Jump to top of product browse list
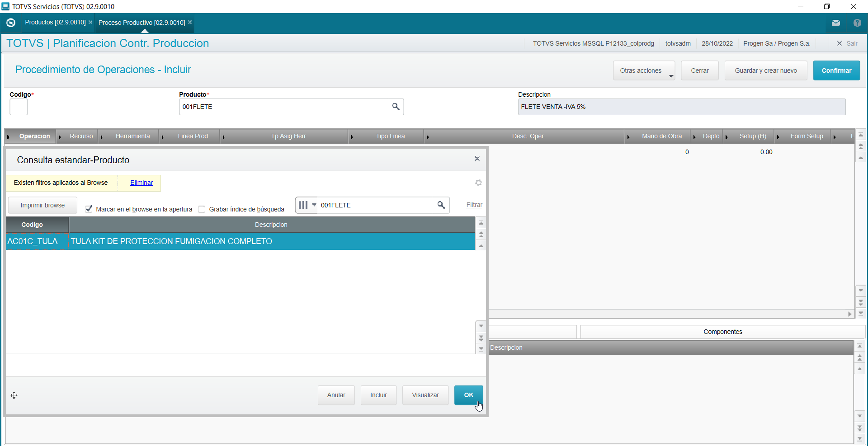 (481, 223)
